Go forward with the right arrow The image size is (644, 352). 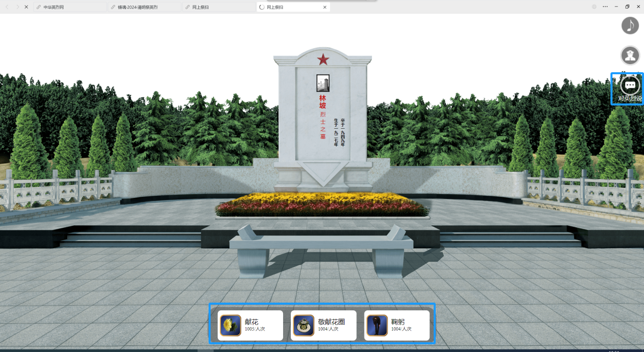click(17, 7)
